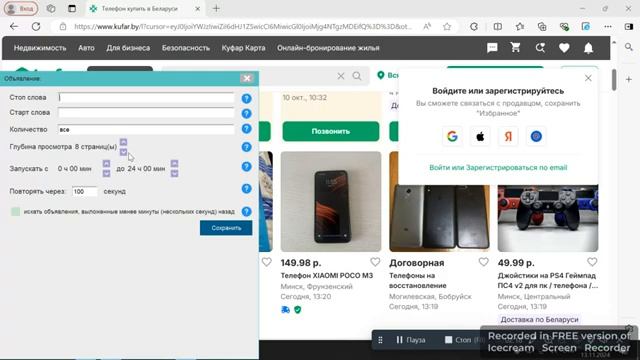Focus the Старт слова input field
This screenshot has height=360, width=640.
pos(146,112)
